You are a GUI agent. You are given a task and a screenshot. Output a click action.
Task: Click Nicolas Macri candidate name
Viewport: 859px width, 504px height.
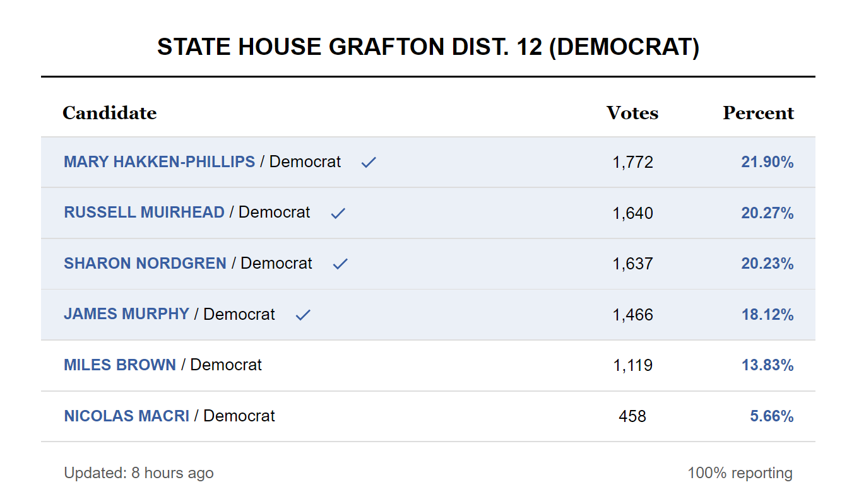click(126, 416)
